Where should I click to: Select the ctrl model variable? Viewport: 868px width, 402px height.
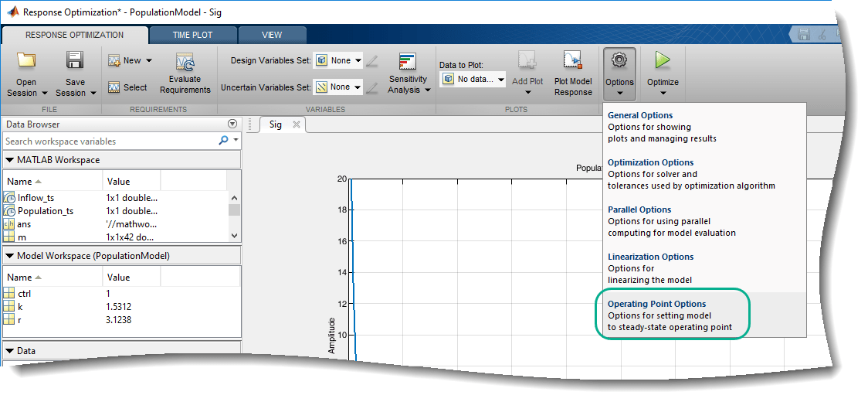point(122,293)
